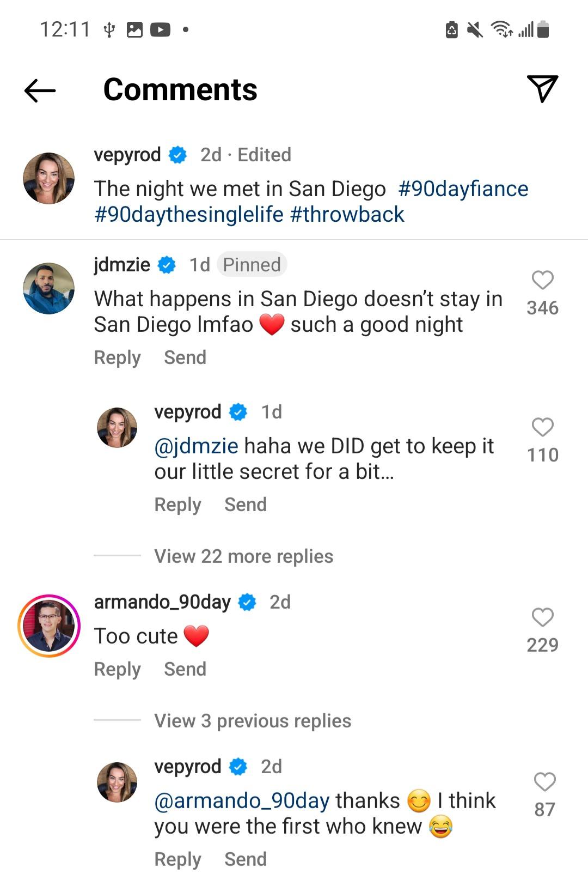Open jdmzie's profile picture
588x886 pixels.
(x=49, y=288)
